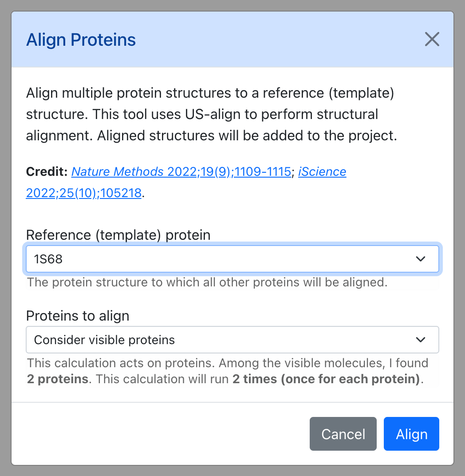Open the Proteins to align dropdown

click(x=232, y=340)
